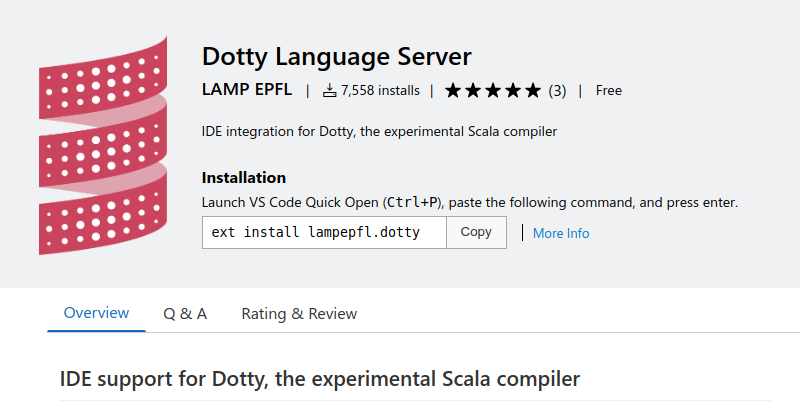Image resolution: width=800 pixels, height=417 pixels.
Task: Click the Installation heading
Action: point(244,178)
